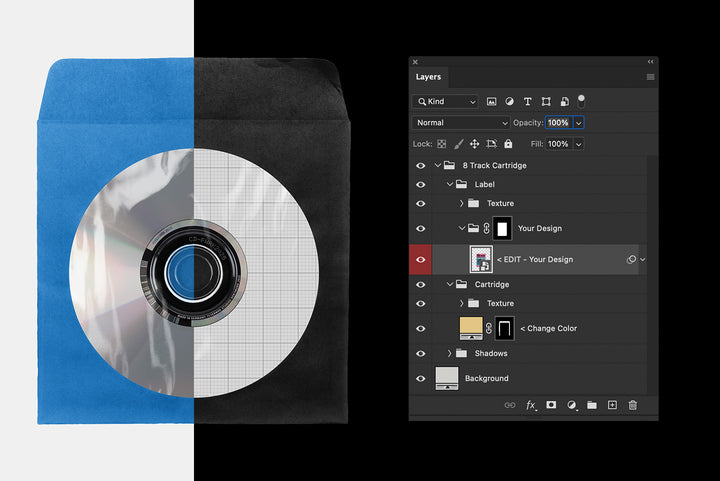The image size is (720, 481).
Task: Open the Layers panel options menu
Action: click(650, 77)
